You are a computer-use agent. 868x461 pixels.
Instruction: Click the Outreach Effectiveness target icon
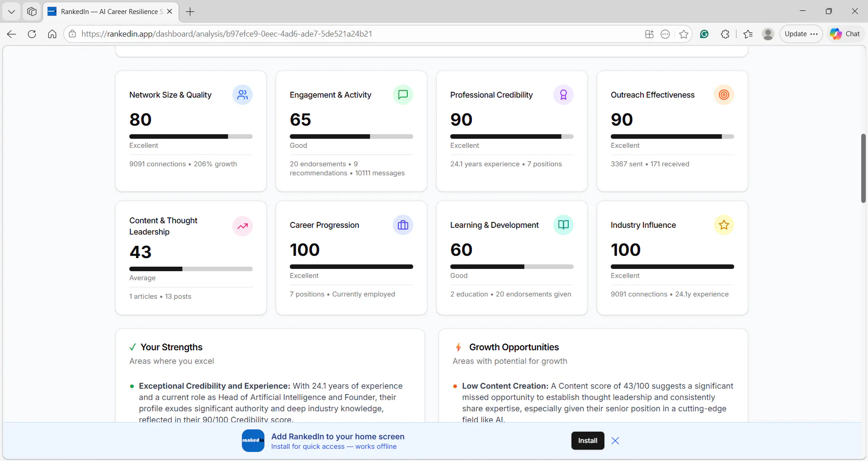pos(724,95)
